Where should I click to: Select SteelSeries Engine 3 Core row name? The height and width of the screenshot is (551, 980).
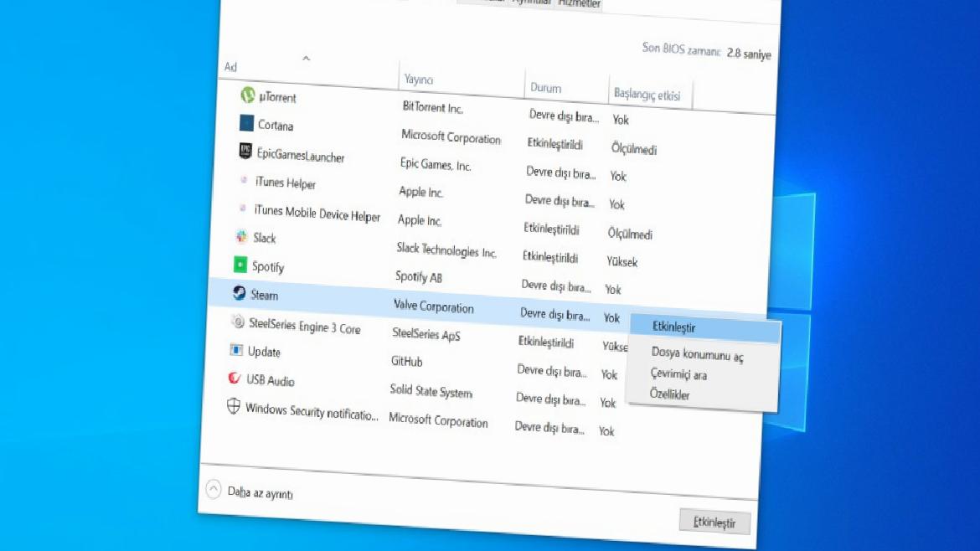pyautogui.click(x=305, y=326)
